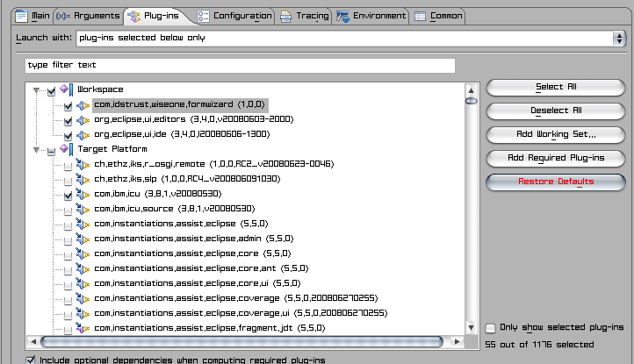Uncheck com.idstrust.wiseone.formwizard checkbox

tap(68, 107)
